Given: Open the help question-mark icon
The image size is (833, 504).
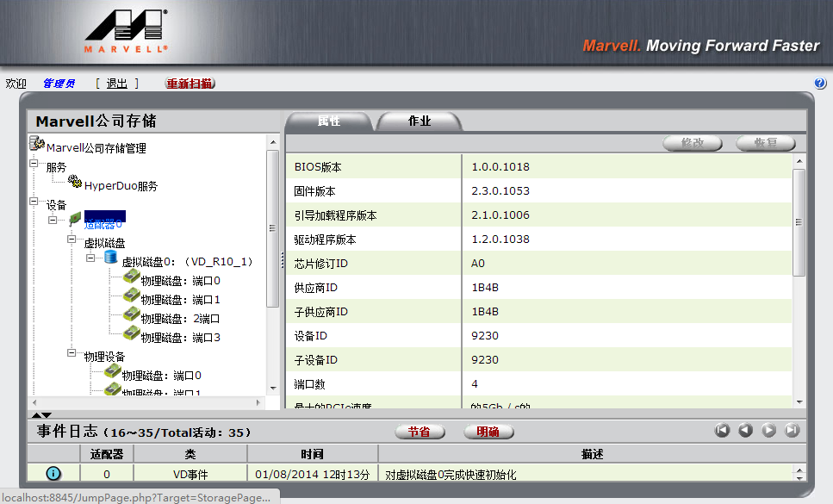Looking at the screenshot, I should pyautogui.click(x=820, y=83).
